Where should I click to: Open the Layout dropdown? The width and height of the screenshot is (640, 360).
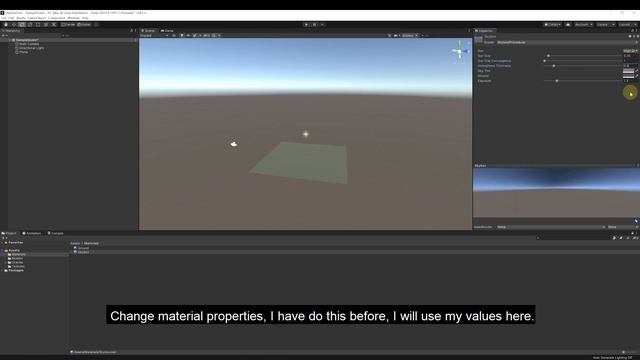[x=627, y=24]
